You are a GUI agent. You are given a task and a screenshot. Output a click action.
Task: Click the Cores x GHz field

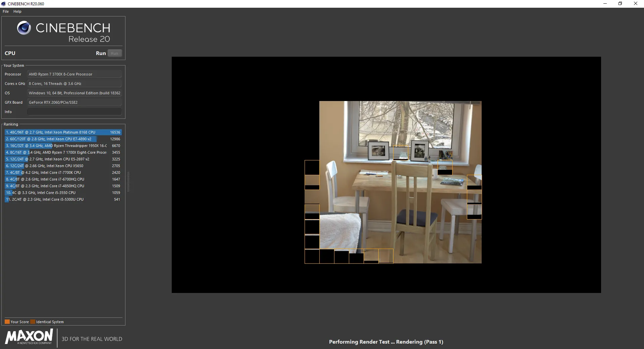[x=74, y=84]
